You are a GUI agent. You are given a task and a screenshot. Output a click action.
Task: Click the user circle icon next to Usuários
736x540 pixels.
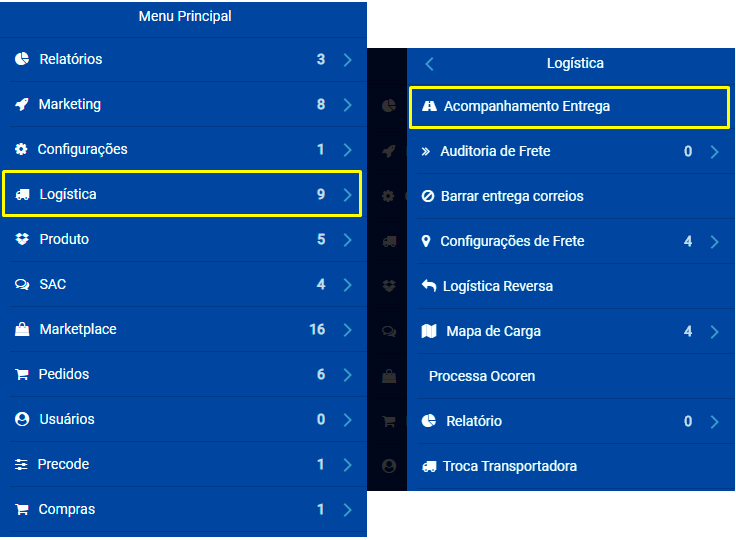(x=22, y=419)
